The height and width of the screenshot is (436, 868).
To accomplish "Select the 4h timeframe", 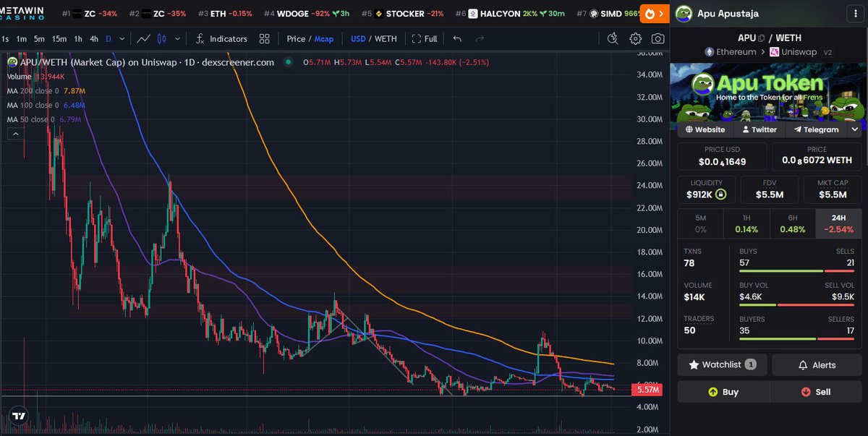I will click(x=94, y=38).
